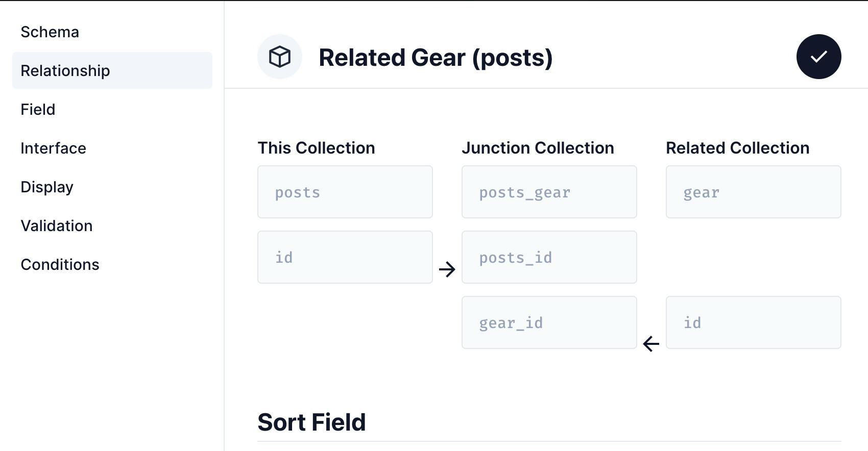Image resolution: width=868 pixels, height=451 pixels.
Task: Open the Conditions tab
Action: pyautogui.click(x=60, y=264)
